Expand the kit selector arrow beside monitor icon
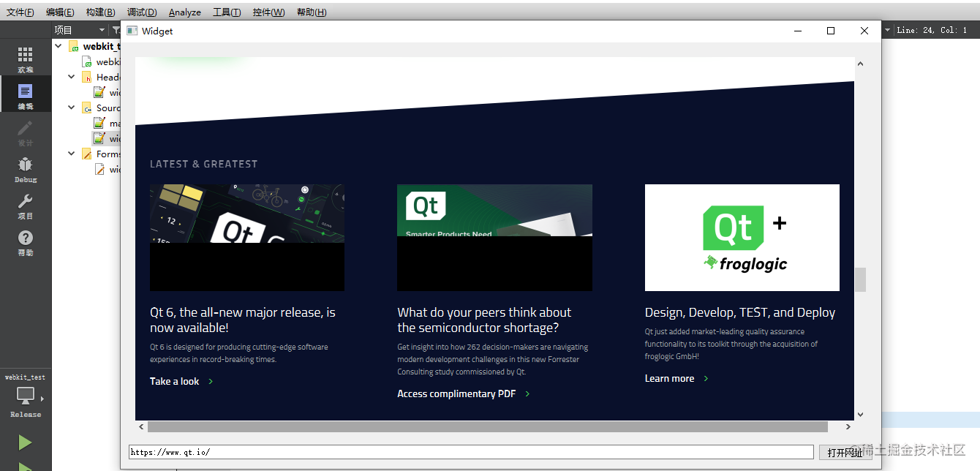This screenshot has width=980, height=471. click(42, 399)
